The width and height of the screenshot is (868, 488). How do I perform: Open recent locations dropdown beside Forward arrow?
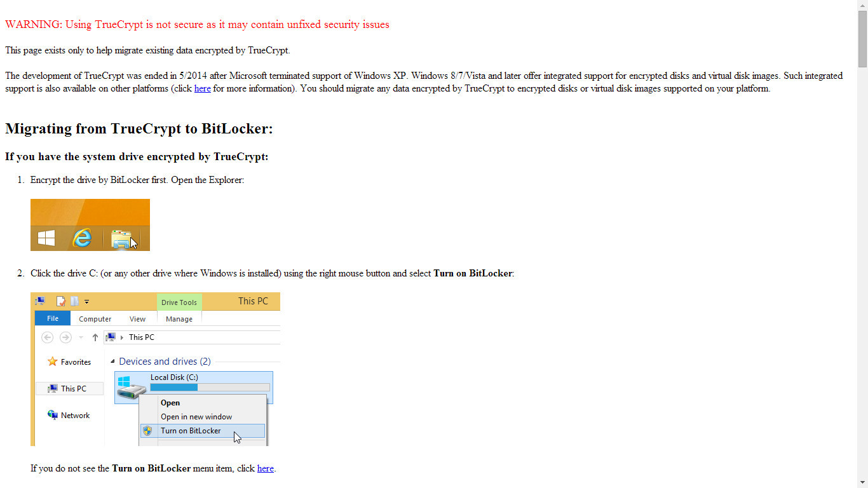click(81, 337)
